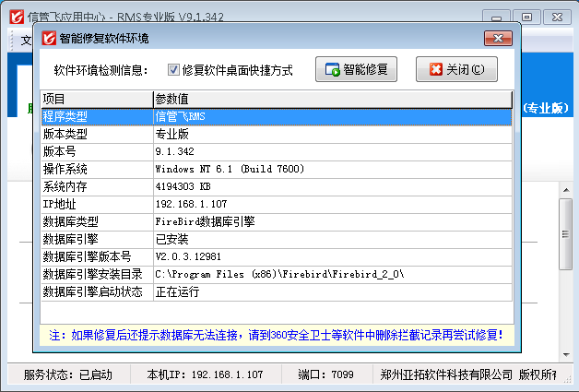
Task: Click the 关闭 (close) button in the toolbar
Action: tap(456, 70)
